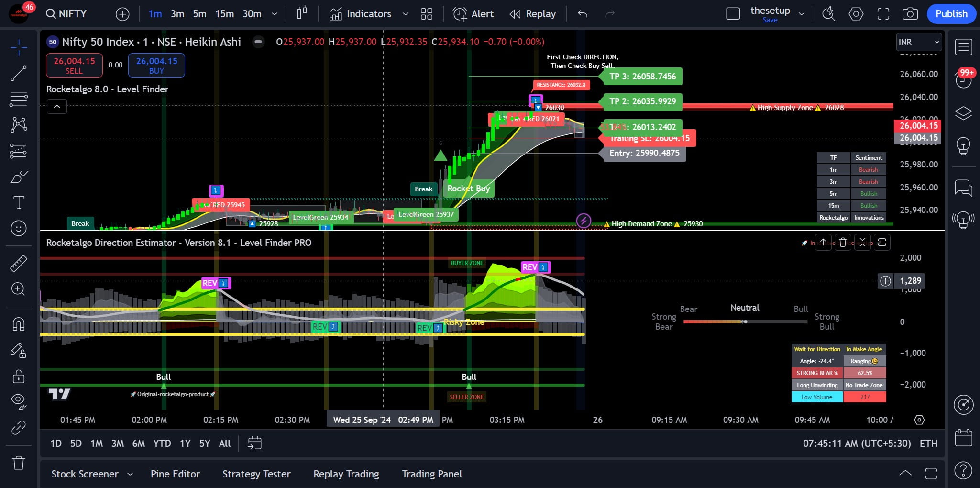
Task: Click the camera snapshot icon
Action: (x=910, y=14)
